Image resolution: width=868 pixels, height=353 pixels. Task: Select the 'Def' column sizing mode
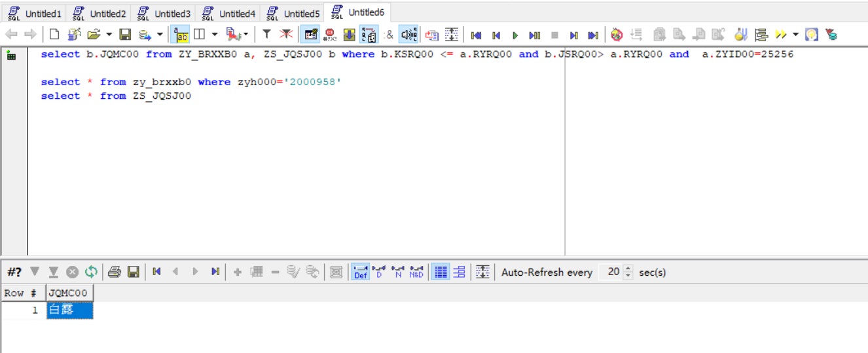pyautogui.click(x=361, y=272)
